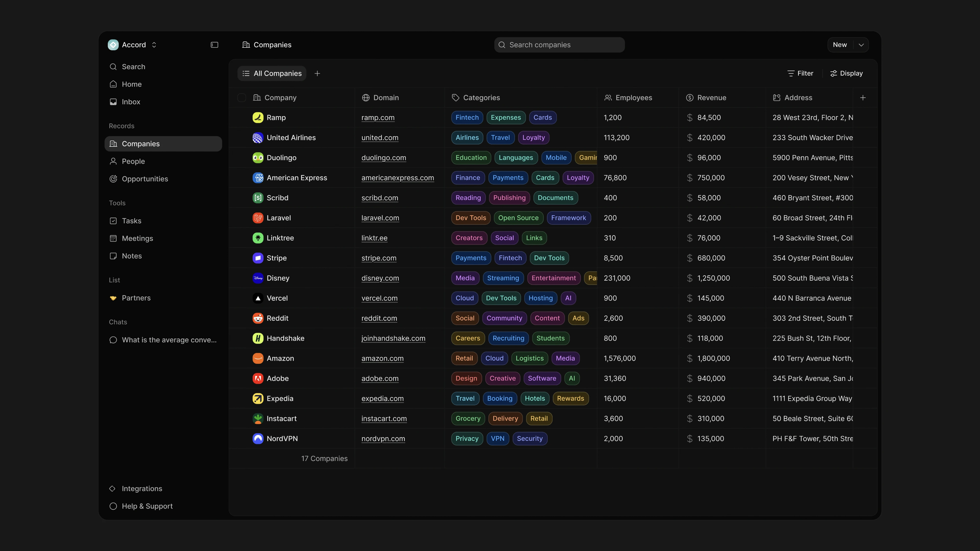Click the Linktree logo icon
This screenshot has width=980, height=551.
pos(258,238)
